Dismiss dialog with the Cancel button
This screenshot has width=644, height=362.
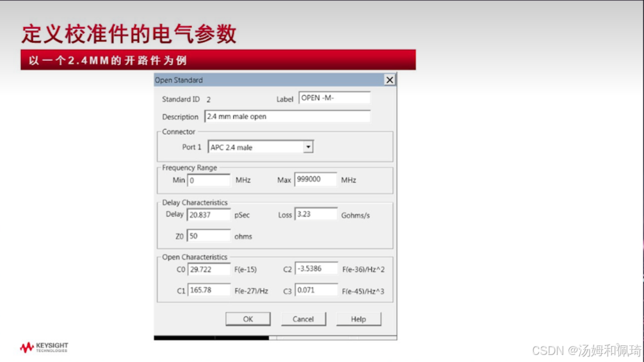pyautogui.click(x=303, y=319)
